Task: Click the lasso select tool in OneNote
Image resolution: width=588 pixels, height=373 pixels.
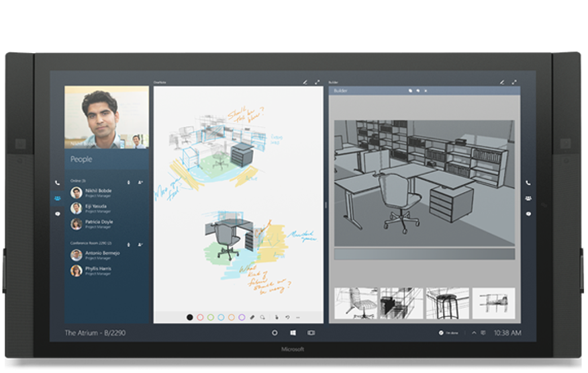Action: coord(263,317)
